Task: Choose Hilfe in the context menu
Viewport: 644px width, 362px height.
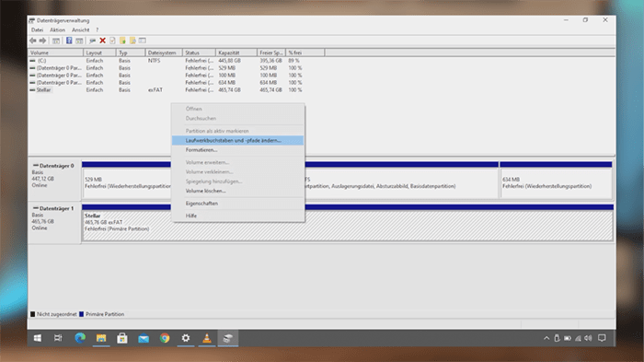Action: 237,216
